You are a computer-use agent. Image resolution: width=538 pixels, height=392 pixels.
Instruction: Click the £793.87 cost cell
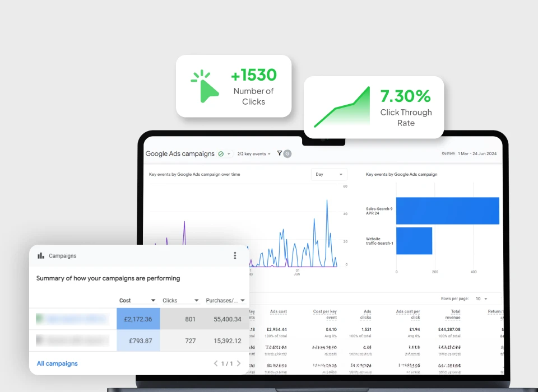pyautogui.click(x=138, y=340)
